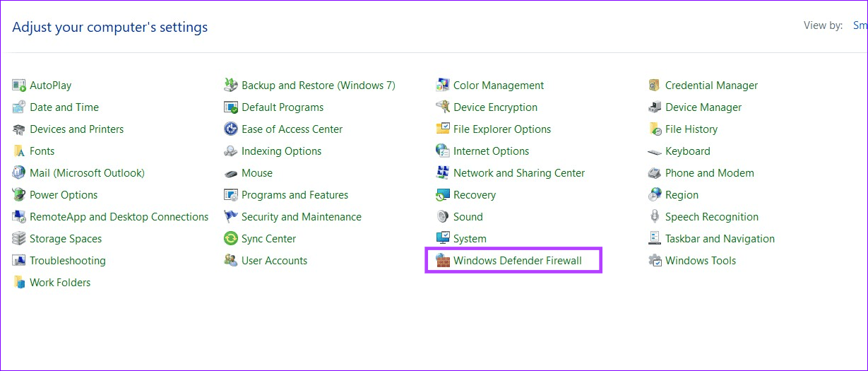The height and width of the screenshot is (371, 868).
Task: Open the Speech Recognition microphone icon
Action: tap(655, 217)
